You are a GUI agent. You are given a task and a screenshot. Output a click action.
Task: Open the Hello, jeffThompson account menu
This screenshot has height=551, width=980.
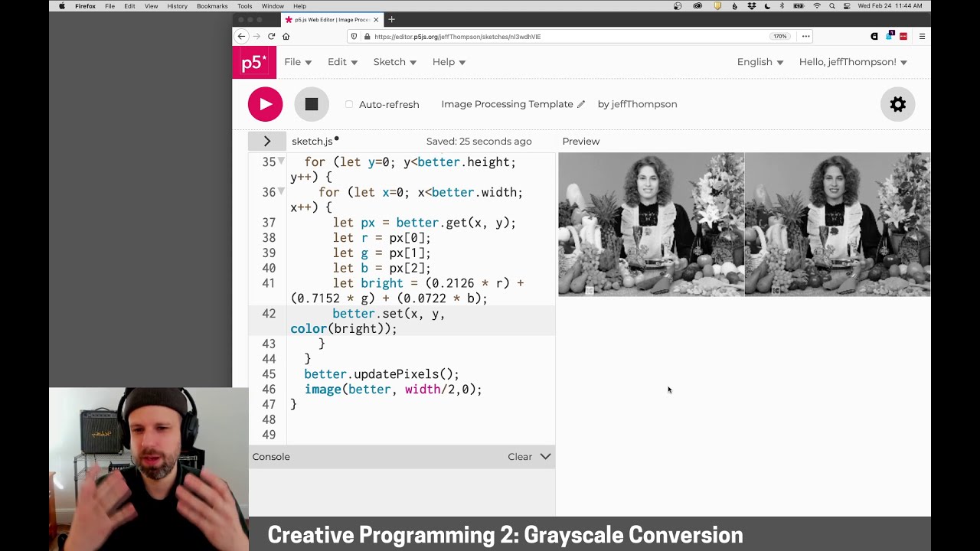(x=853, y=62)
